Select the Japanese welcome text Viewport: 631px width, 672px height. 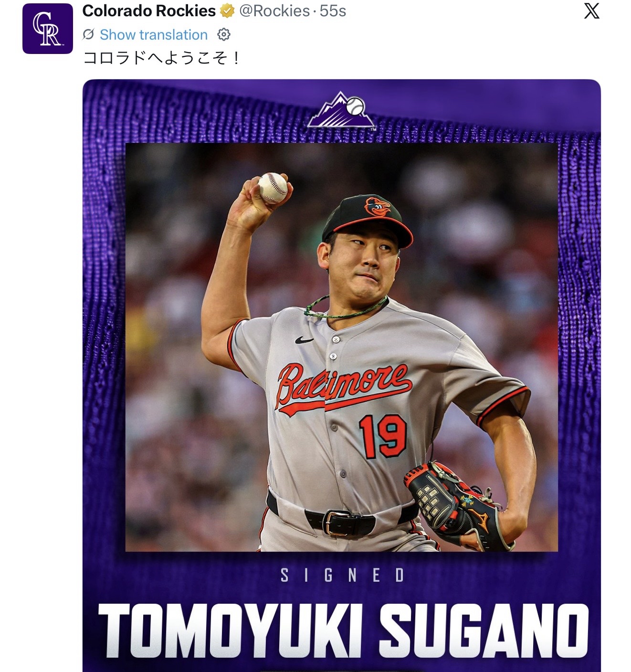(x=161, y=58)
